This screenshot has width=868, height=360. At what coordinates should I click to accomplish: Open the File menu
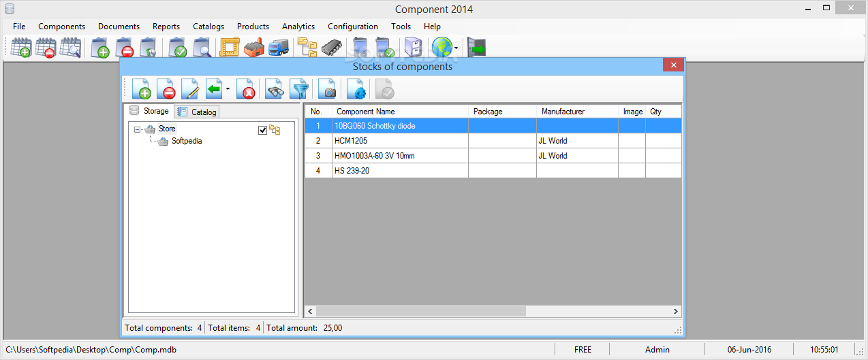click(x=19, y=27)
